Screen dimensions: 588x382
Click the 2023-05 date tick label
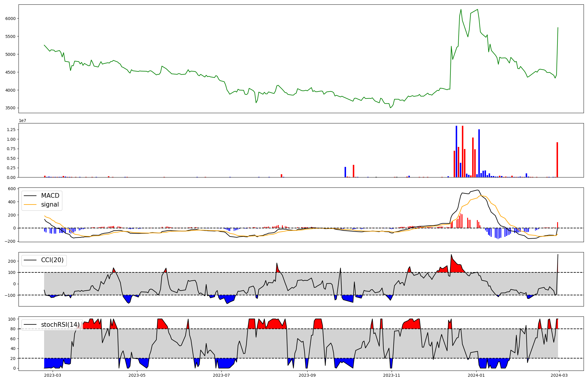point(137,375)
